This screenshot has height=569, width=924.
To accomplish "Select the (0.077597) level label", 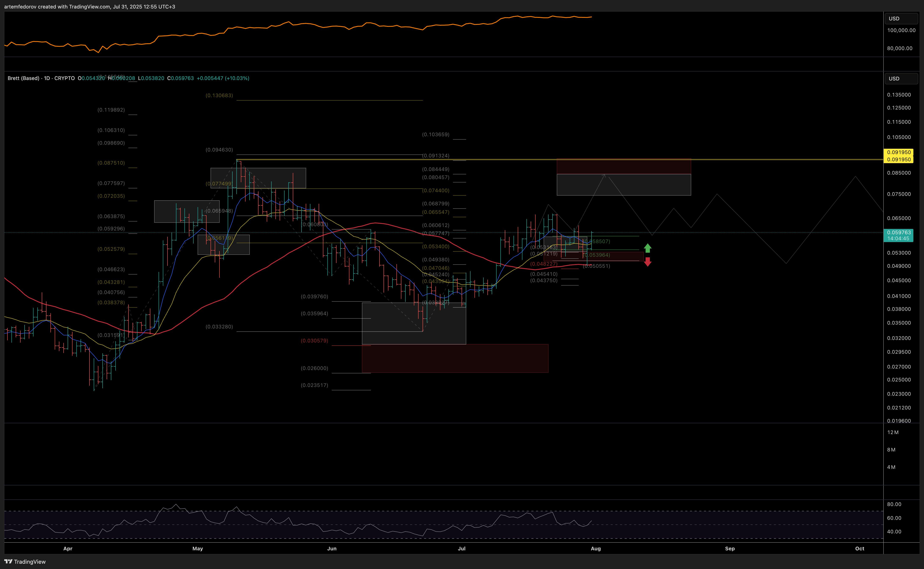I will point(111,183).
